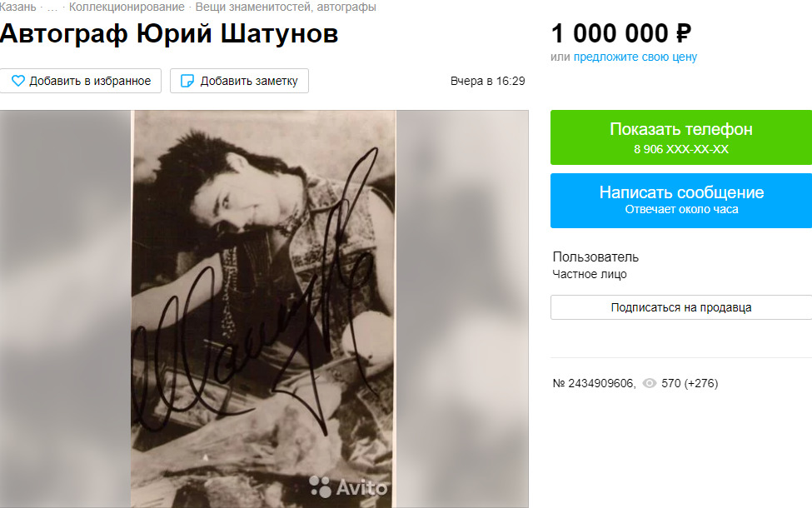Image resolution: width=812 pixels, height=508 pixels.
Task: Add listing to favorites via Добавить в избранное
Action: coord(81,81)
